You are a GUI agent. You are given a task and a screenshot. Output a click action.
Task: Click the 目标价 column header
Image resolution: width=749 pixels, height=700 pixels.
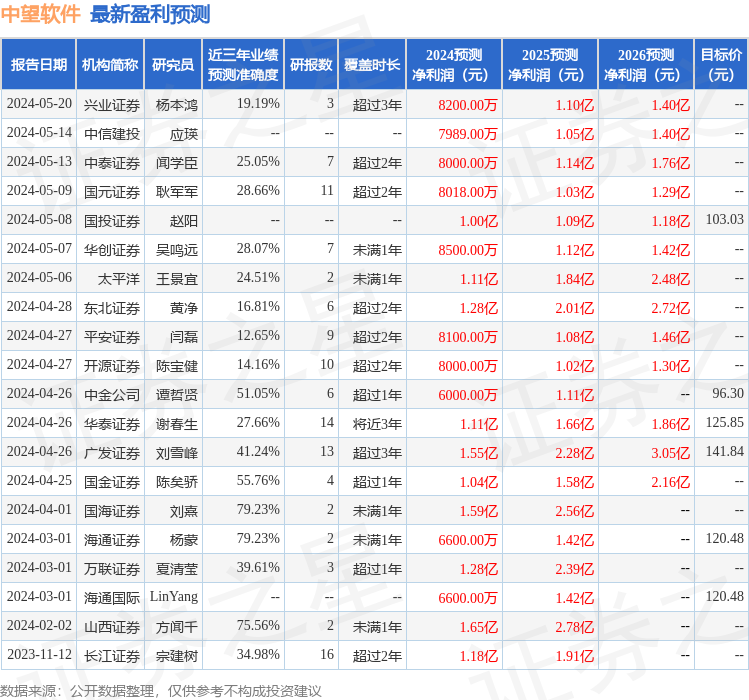tap(721, 65)
